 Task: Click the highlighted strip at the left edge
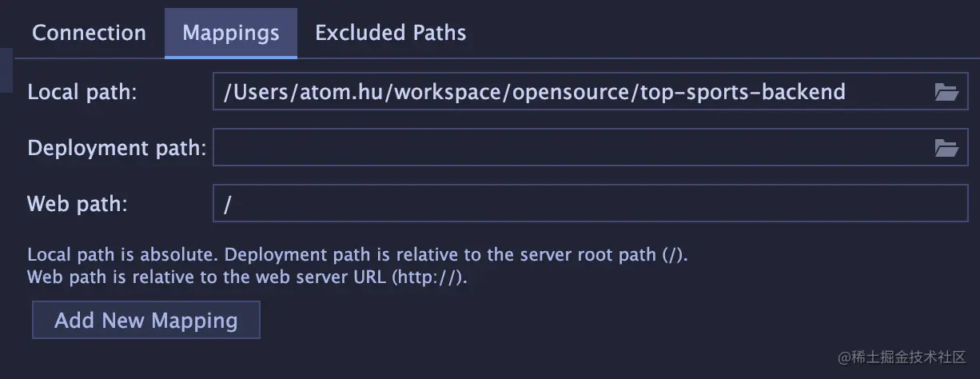[6, 70]
